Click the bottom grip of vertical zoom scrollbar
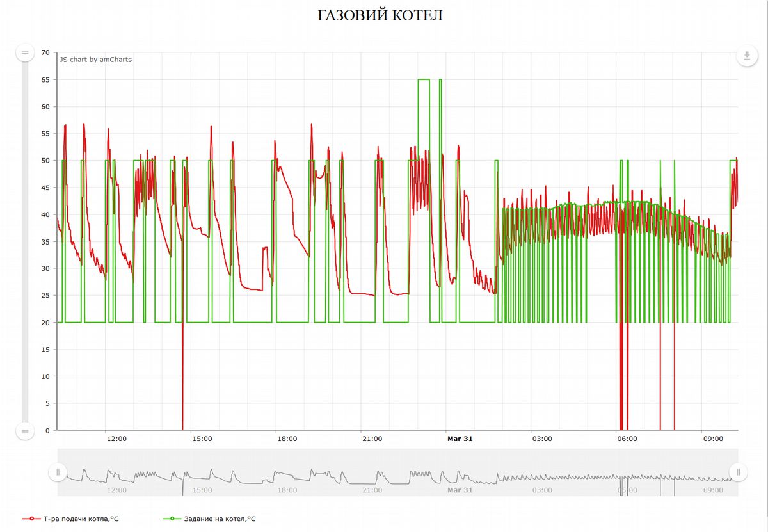The width and height of the screenshot is (768, 532). [25, 431]
